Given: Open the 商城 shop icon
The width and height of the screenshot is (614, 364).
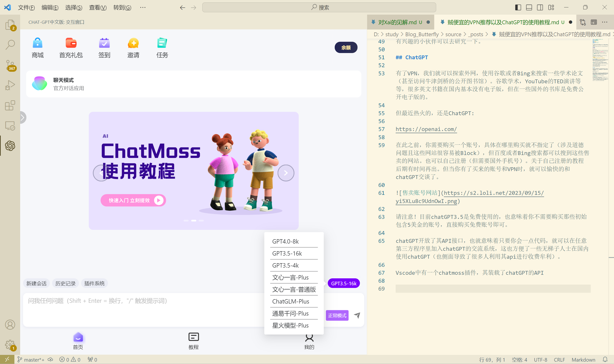Looking at the screenshot, I should pyautogui.click(x=37, y=48).
